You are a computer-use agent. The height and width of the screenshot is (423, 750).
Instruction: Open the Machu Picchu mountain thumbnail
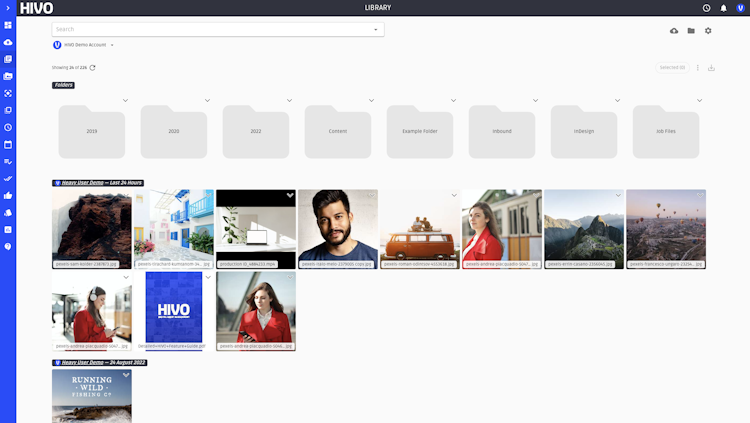coord(584,229)
